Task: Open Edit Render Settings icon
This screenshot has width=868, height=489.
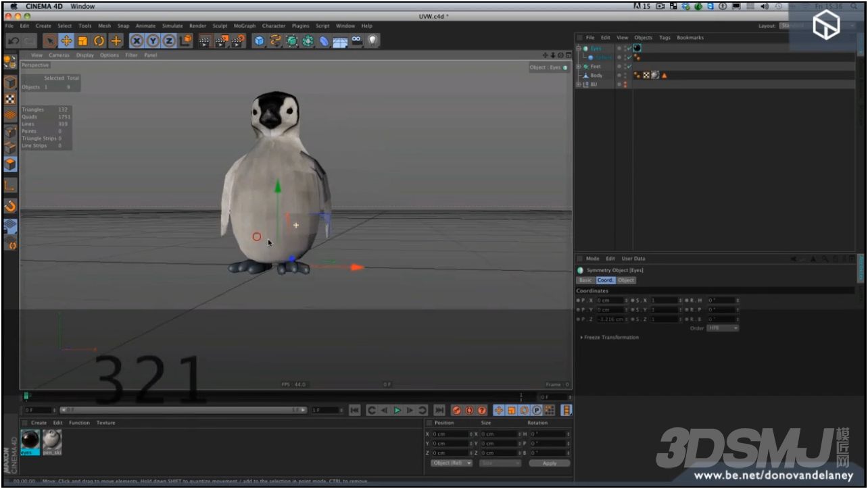Action: (x=238, y=41)
